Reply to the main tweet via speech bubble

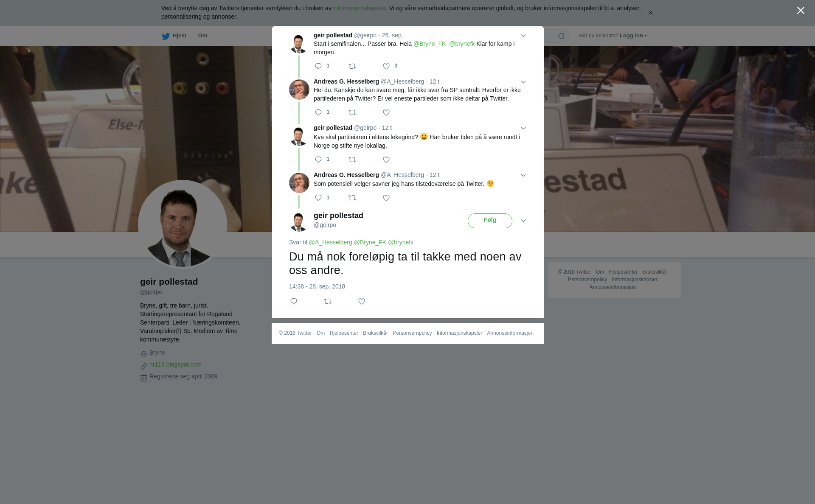click(294, 301)
